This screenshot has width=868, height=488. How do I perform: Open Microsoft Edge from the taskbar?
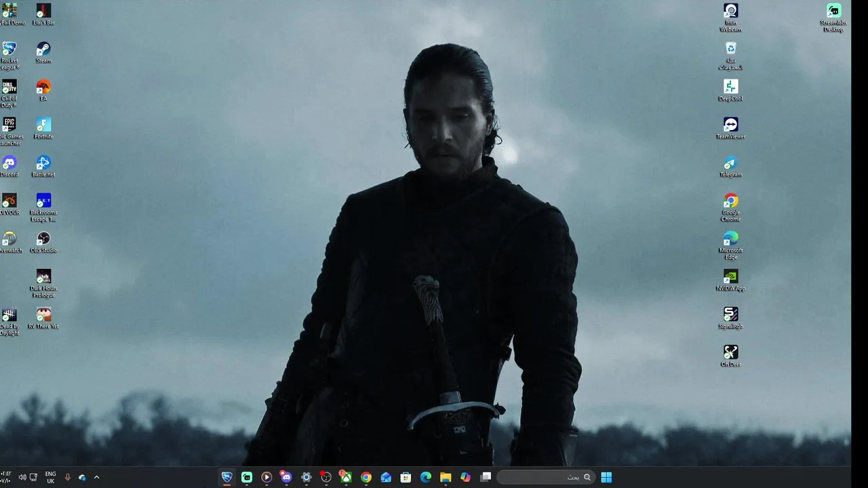pos(426,477)
